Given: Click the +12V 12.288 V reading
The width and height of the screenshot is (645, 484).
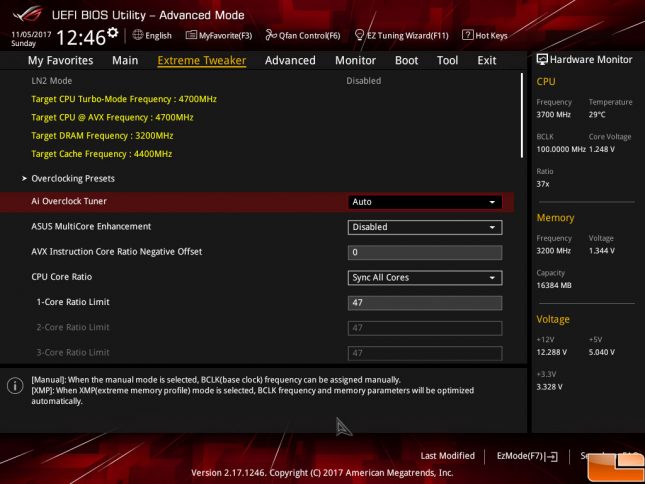Looking at the screenshot, I should point(551,352).
